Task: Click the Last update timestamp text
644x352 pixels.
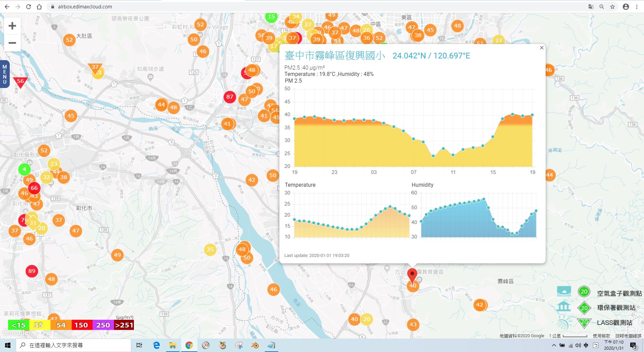Action: [x=317, y=256]
